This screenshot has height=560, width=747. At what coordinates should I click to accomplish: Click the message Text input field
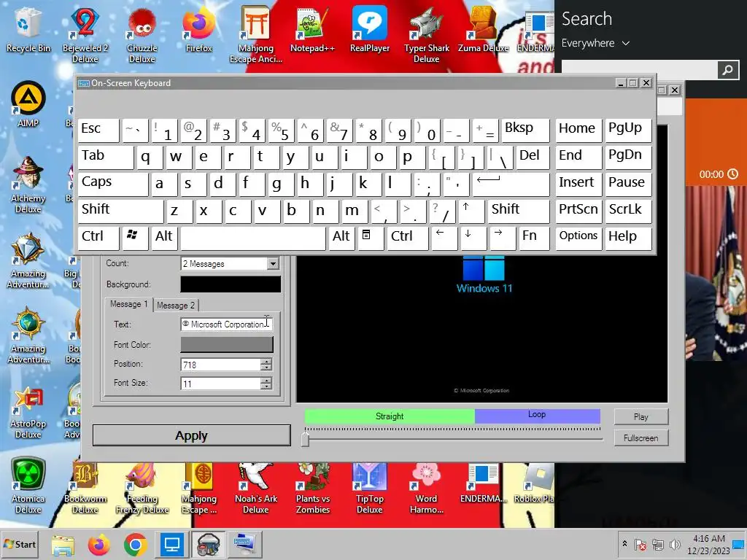coord(226,324)
